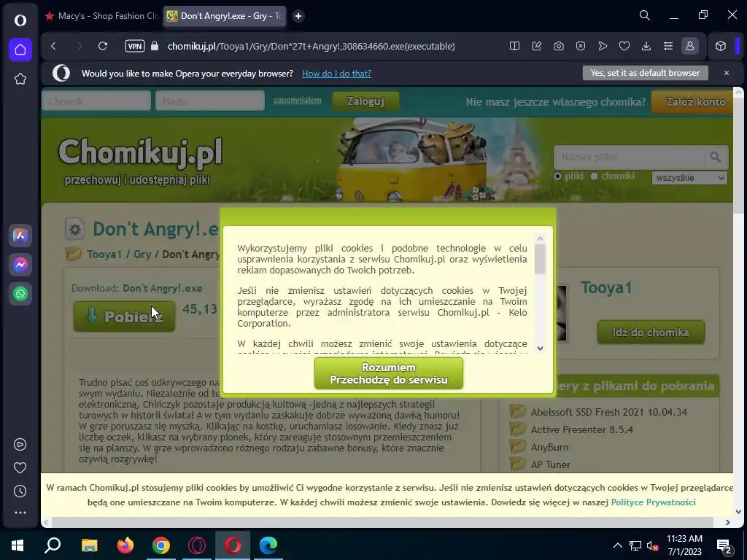Click the 'Idź do chomika' button
The image size is (747, 560).
pos(651,332)
